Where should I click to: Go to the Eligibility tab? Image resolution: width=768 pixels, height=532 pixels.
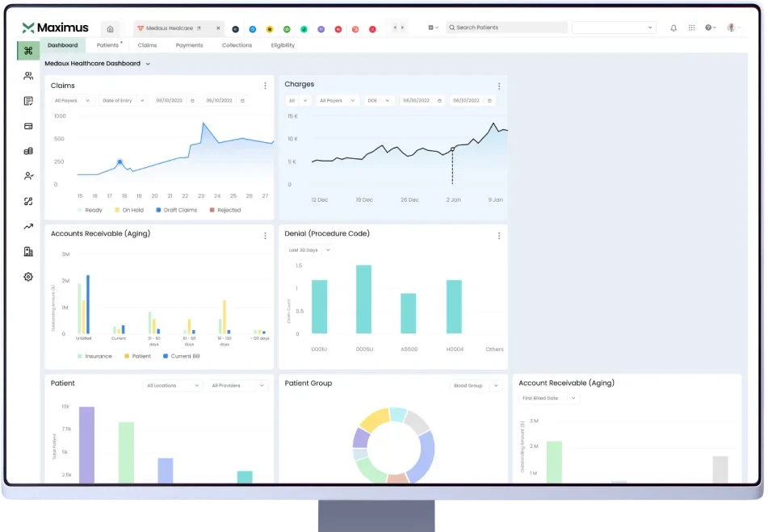coord(283,45)
